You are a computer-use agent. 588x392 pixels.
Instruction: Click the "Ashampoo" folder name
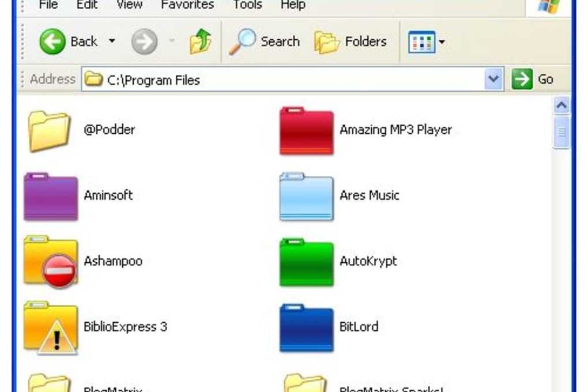point(113,261)
